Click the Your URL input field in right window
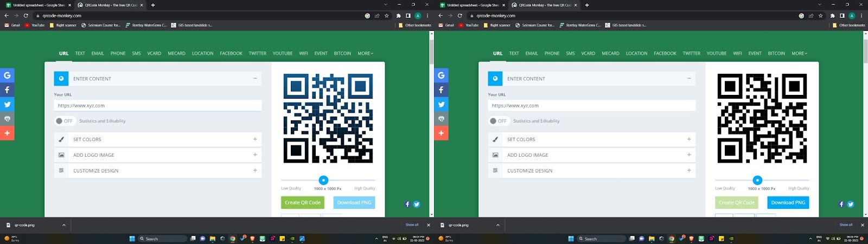The width and height of the screenshot is (868, 244). [x=592, y=106]
